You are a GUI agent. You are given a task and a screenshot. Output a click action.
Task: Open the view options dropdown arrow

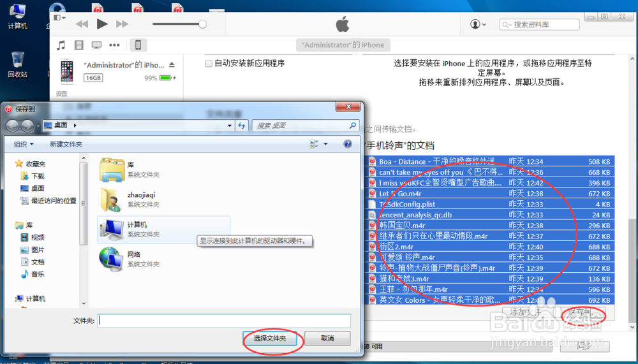click(x=325, y=144)
